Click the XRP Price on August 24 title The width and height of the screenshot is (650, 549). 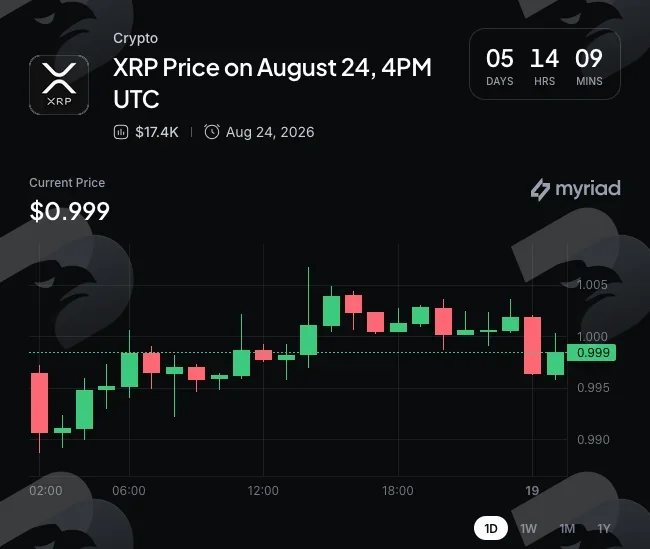[272, 83]
